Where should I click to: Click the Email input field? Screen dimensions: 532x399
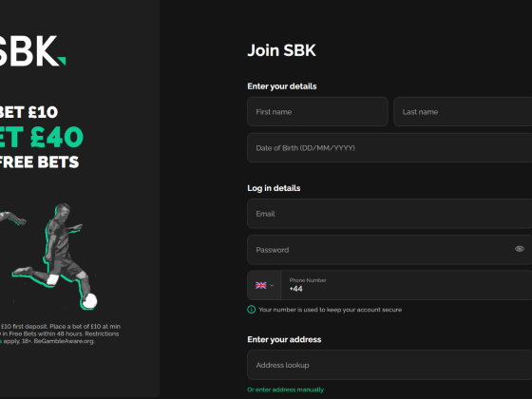[389, 214]
